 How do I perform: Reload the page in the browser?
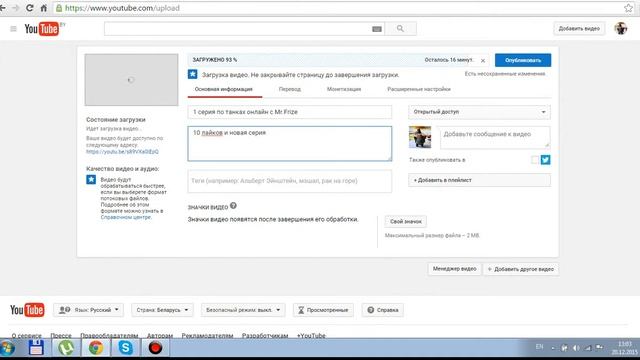pyautogui.click(x=29, y=8)
